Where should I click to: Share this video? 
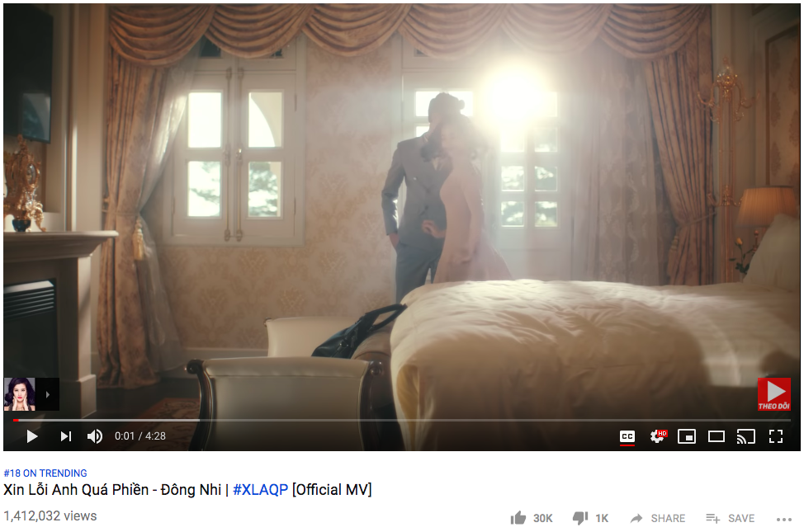(x=658, y=518)
